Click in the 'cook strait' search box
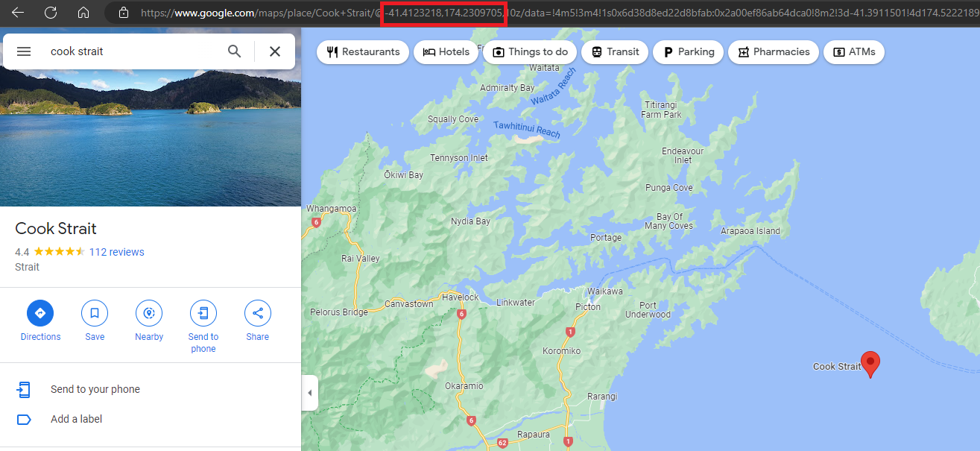 point(134,51)
